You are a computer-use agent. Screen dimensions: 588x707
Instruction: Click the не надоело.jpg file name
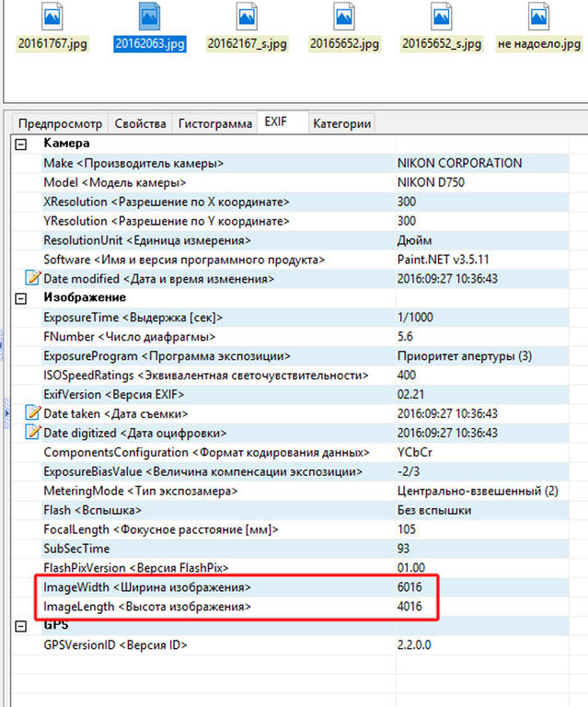(539, 44)
